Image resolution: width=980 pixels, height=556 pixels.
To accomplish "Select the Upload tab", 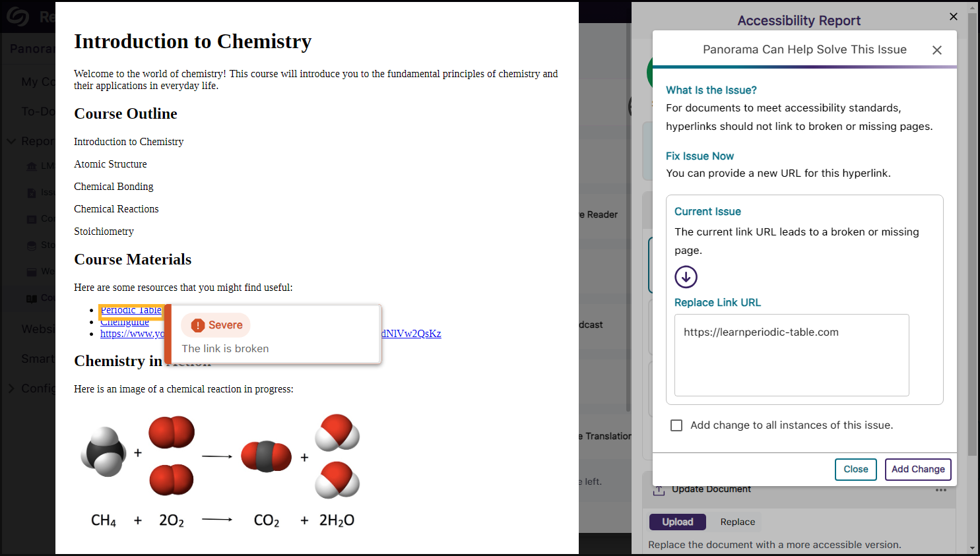I will pyautogui.click(x=677, y=522).
